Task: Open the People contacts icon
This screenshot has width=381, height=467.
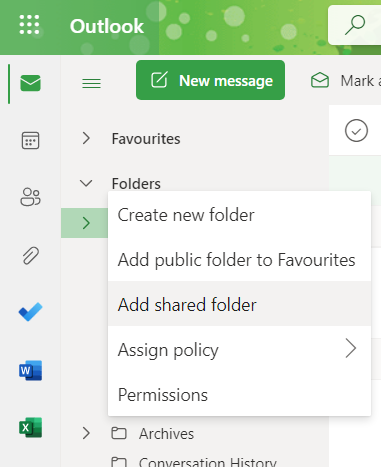Action: pyautogui.click(x=30, y=197)
